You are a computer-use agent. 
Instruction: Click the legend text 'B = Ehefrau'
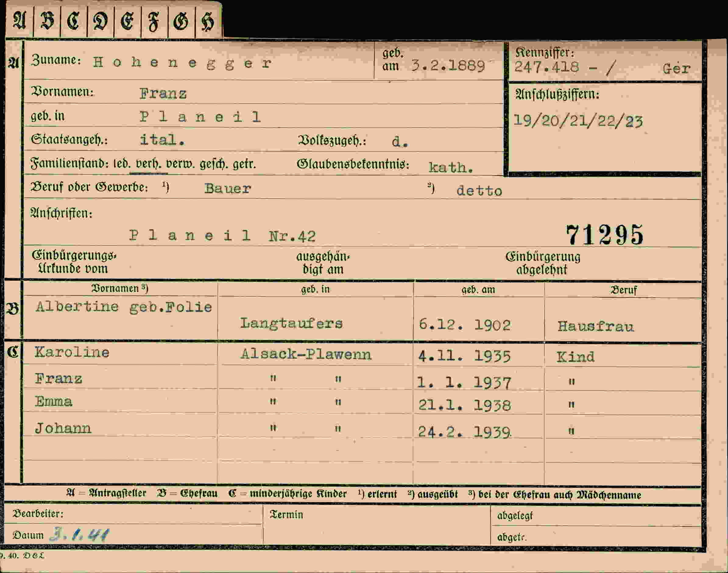coord(187,493)
